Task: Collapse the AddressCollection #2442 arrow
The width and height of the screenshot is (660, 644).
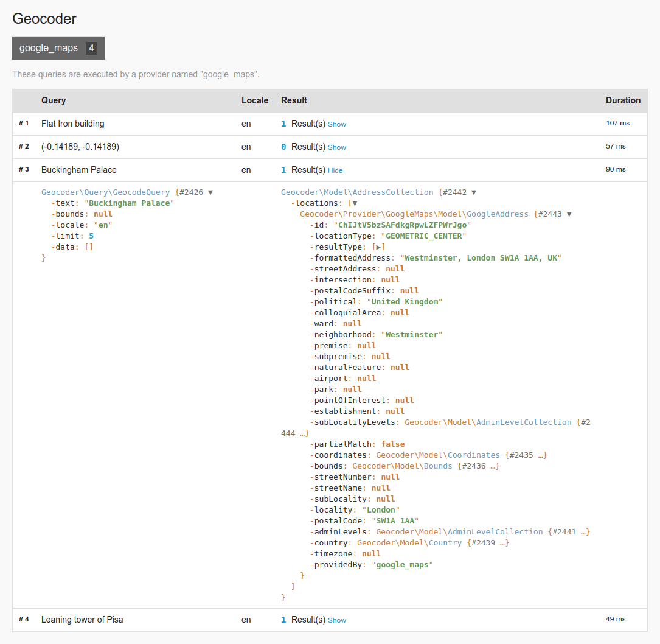Action: 473,192
